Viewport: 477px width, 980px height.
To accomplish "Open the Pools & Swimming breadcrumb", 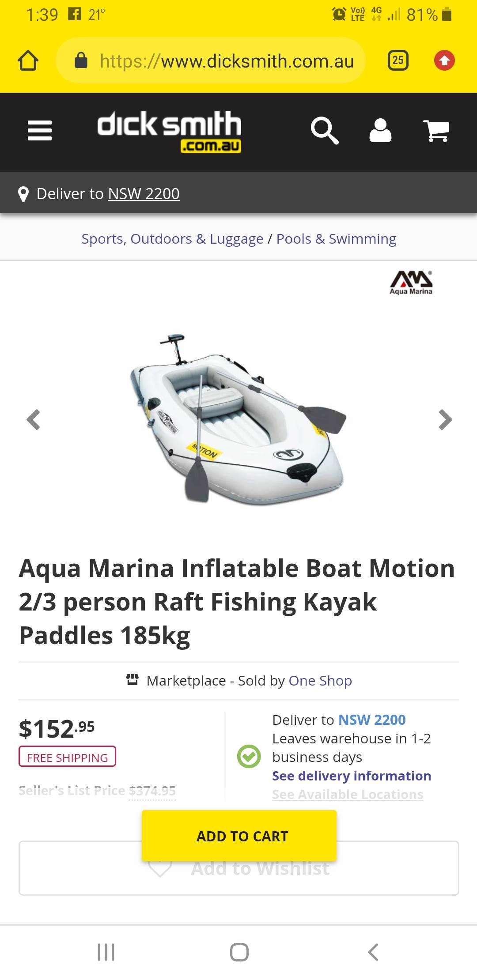I will click(336, 239).
